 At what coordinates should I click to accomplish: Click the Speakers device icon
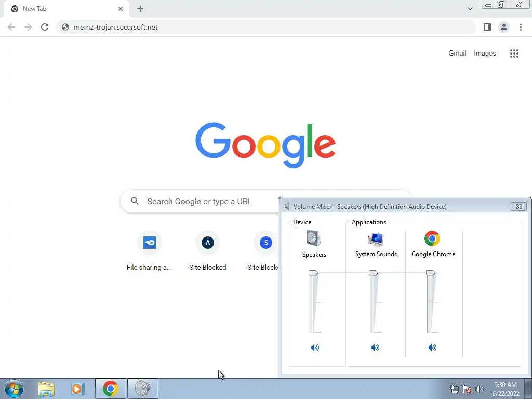(314, 238)
